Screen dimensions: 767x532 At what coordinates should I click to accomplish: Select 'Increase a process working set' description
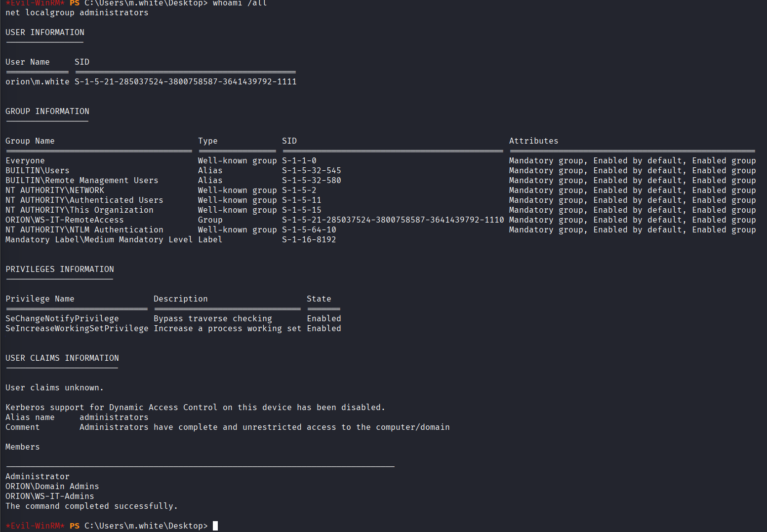coord(228,329)
